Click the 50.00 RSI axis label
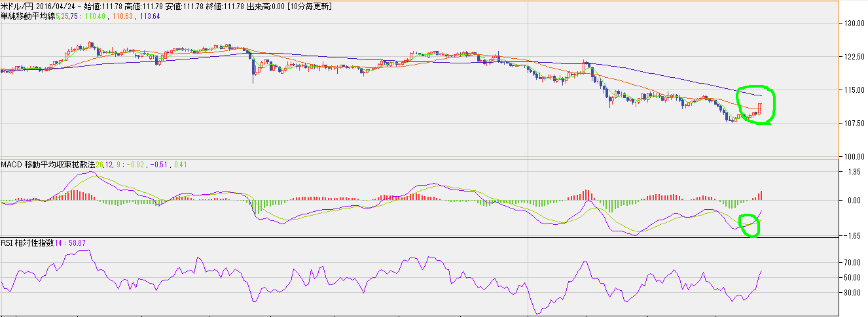The image size is (868, 317). pos(852,278)
